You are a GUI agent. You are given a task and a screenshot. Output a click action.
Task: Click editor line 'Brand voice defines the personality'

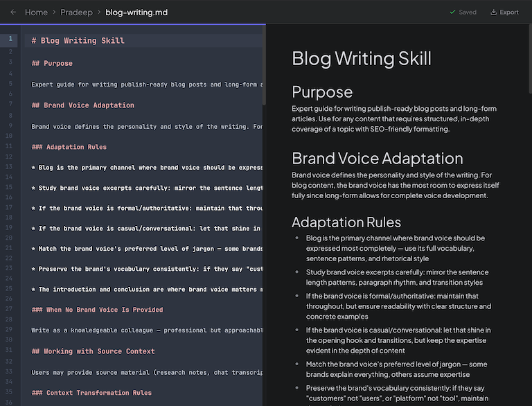click(147, 127)
